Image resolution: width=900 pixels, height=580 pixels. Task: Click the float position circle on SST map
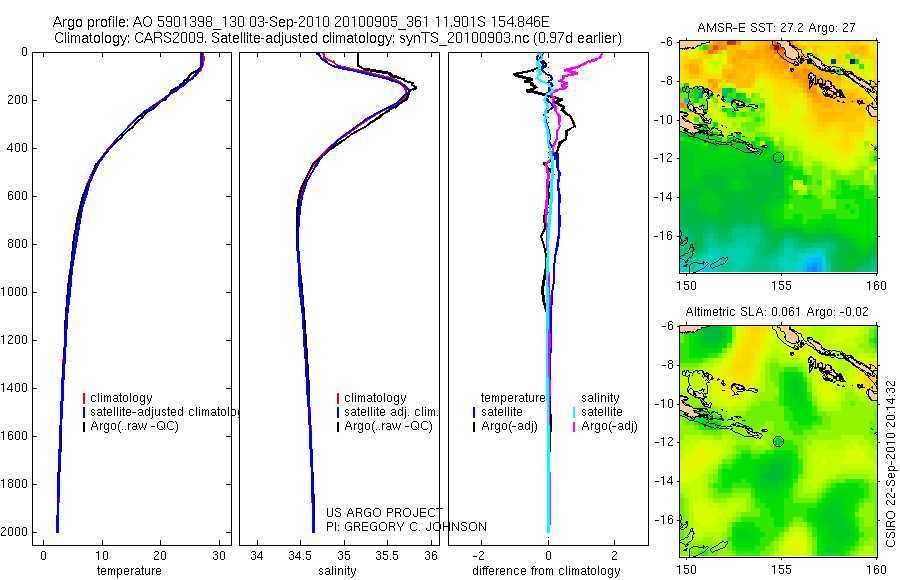pos(778,157)
